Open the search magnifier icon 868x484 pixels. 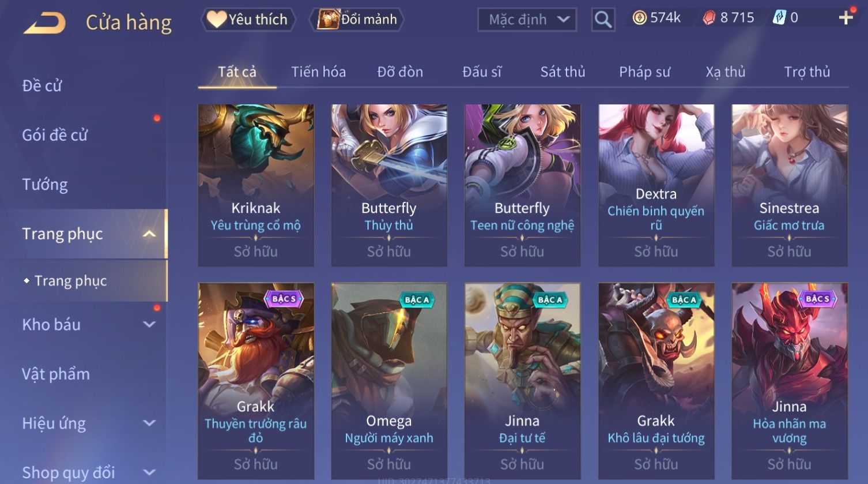(x=603, y=20)
